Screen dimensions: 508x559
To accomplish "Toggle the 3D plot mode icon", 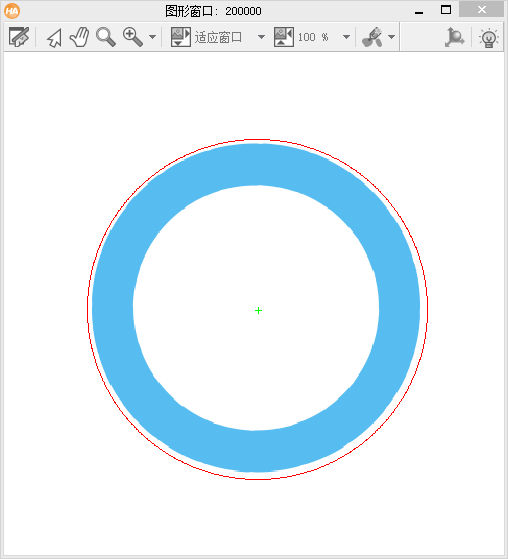I will [x=454, y=37].
